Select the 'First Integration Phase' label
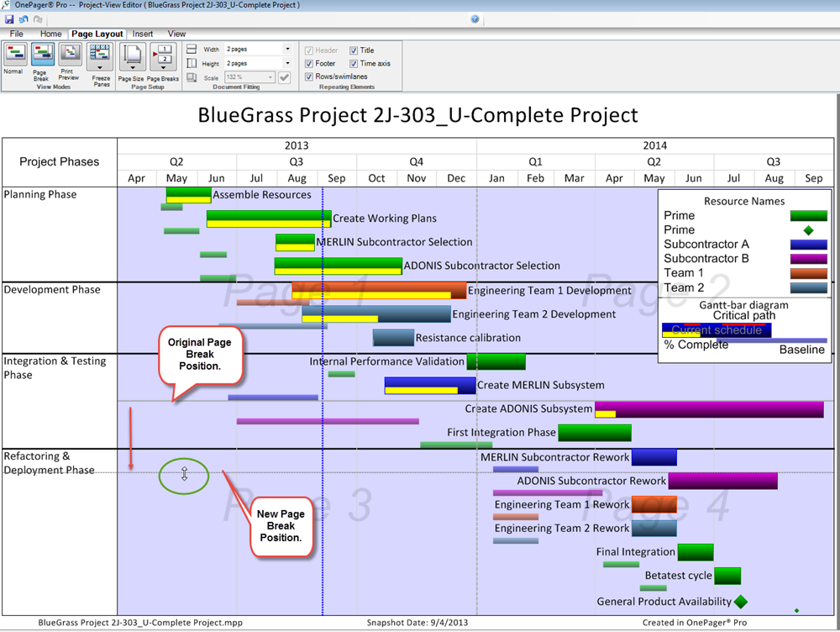The height and width of the screenshot is (632, 840). pyautogui.click(x=501, y=432)
